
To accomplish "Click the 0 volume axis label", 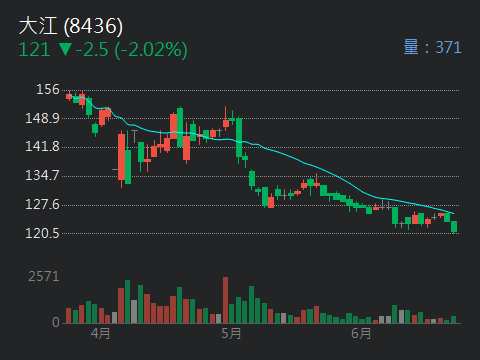I will 56,322.
